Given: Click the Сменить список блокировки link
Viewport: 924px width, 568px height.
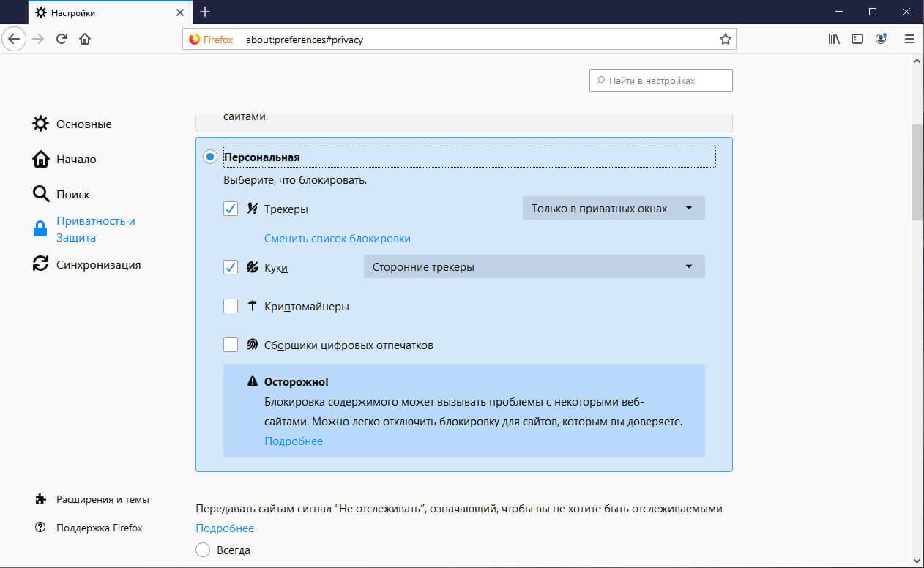Looking at the screenshot, I should click(337, 239).
